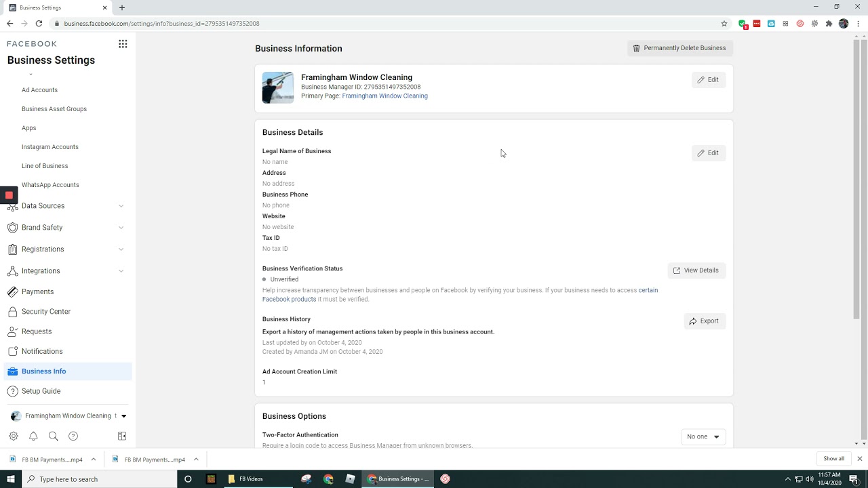868x488 pixels.
Task: Open options for second FB BM Payments download
Action: tap(196, 460)
